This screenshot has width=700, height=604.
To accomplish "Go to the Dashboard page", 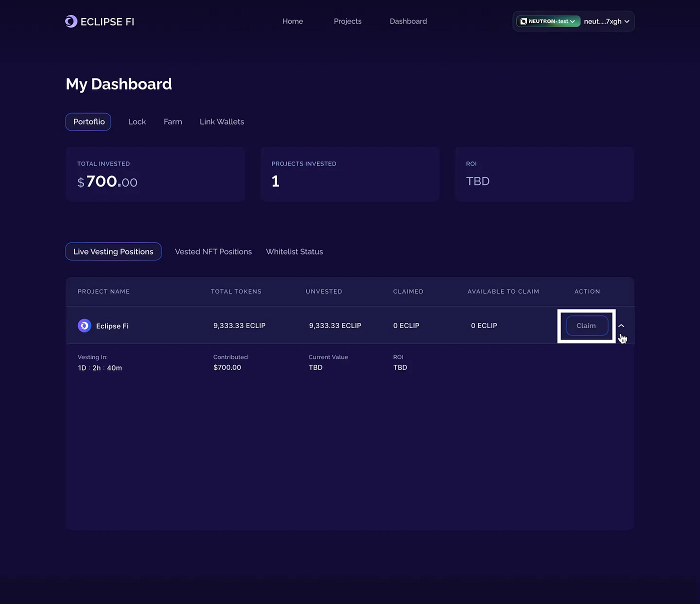I will pyautogui.click(x=408, y=21).
